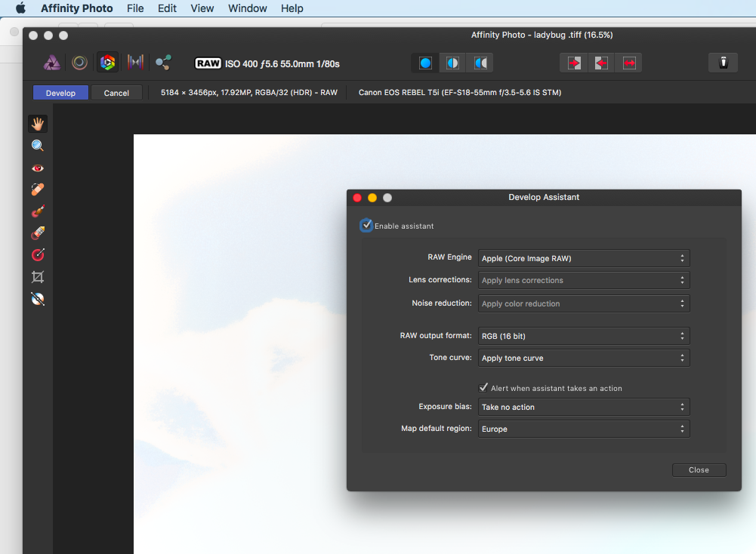Screen dimensions: 756x554
Task: Open the Affinity Photo menu
Action: (x=77, y=8)
